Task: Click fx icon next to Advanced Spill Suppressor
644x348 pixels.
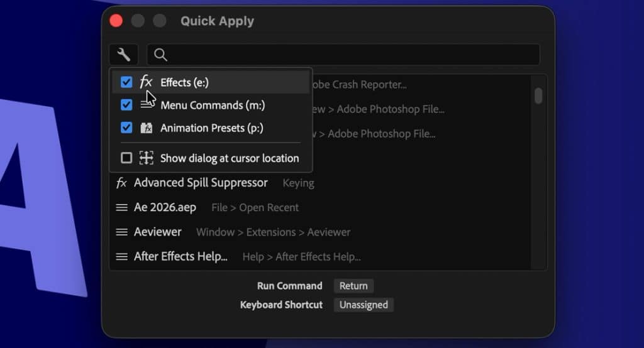Action: click(x=121, y=183)
